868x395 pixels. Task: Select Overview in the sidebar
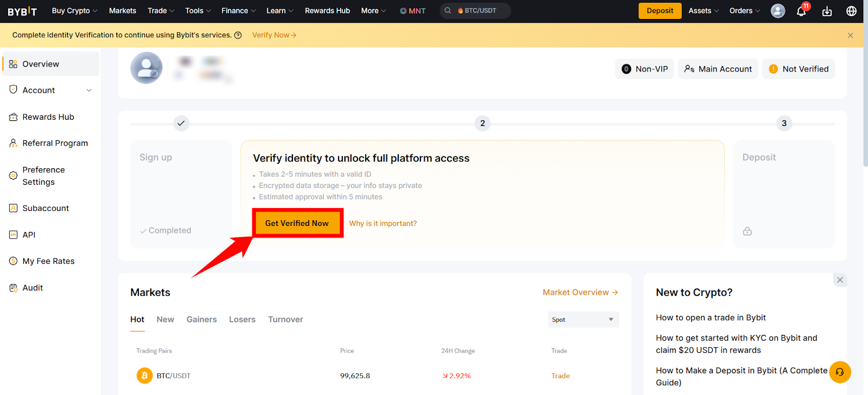pos(51,64)
